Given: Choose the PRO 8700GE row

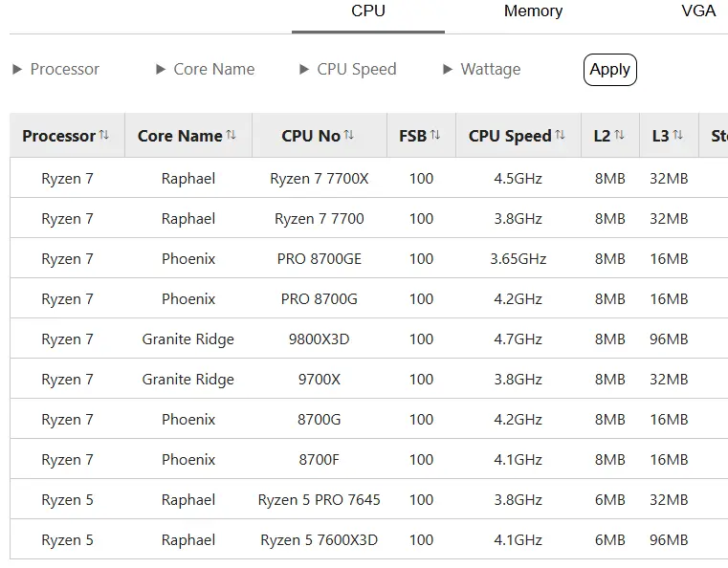Looking at the screenshot, I should click(368, 258).
